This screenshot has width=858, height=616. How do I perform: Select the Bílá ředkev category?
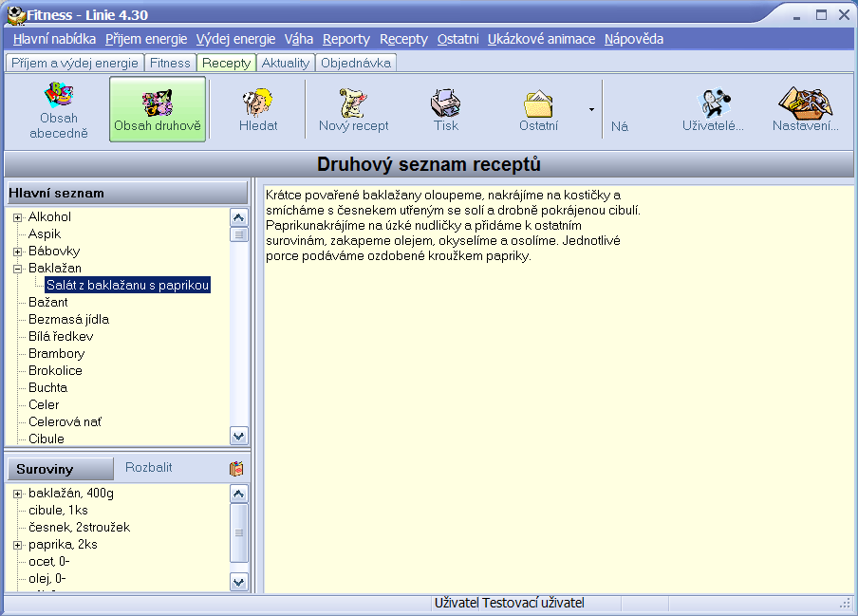(x=61, y=336)
